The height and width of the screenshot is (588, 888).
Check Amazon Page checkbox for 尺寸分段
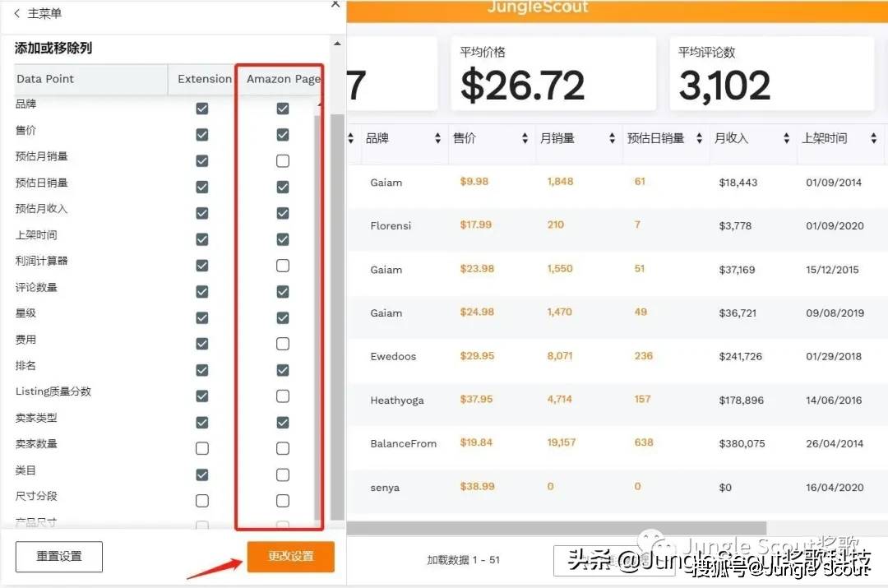tap(283, 501)
